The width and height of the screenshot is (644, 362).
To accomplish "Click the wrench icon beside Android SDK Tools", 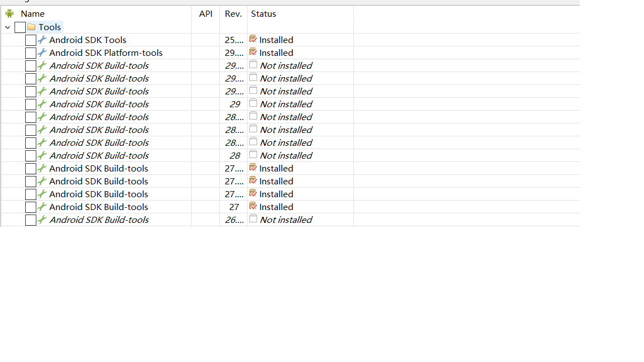I will tap(41, 40).
